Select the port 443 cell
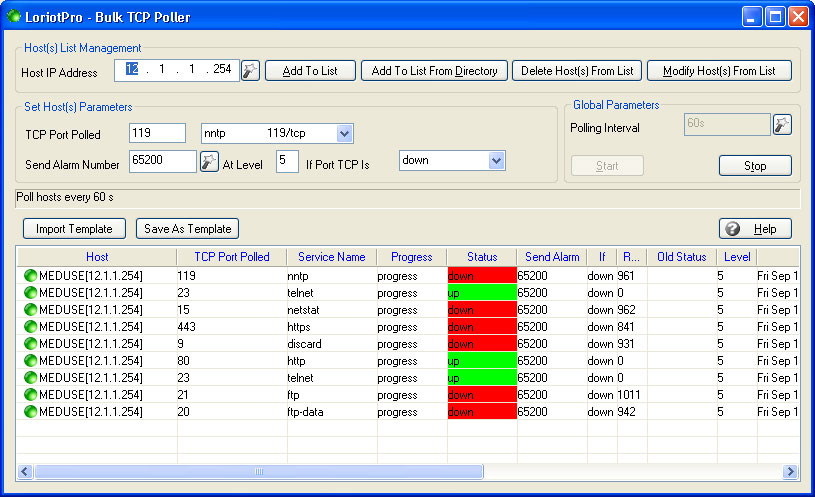This screenshot has width=815, height=497. (x=232, y=326)
